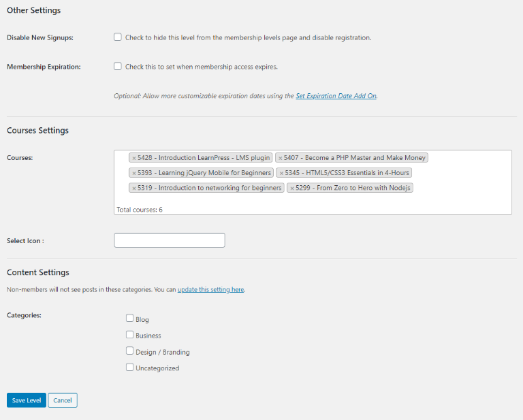Remove course 5319 Introduction to networking tag
This screenshot has height=420, width=523.
click(x=134, y=188)
